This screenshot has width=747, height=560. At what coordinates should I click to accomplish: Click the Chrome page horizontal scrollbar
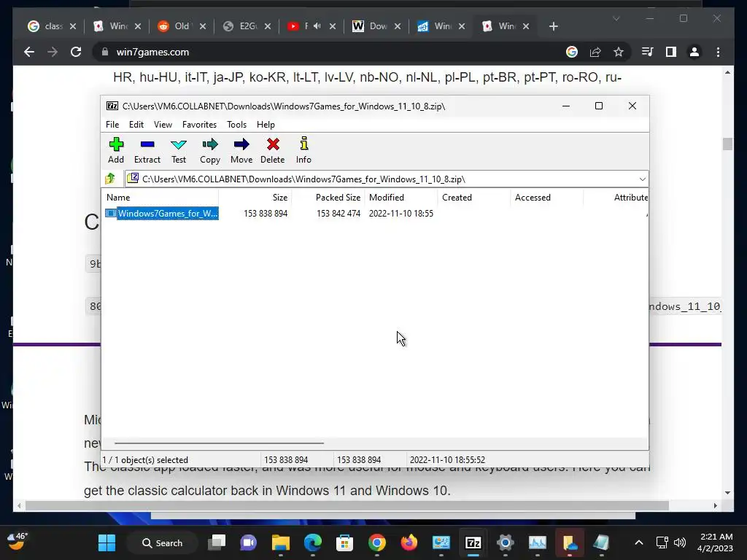pyautogui.click(x=347, y=505)
